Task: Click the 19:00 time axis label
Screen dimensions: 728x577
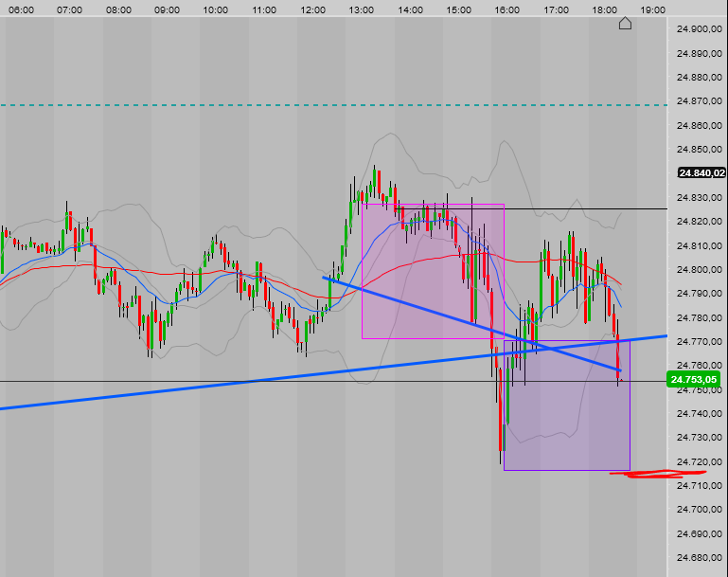Action: (x=653, y=9)
